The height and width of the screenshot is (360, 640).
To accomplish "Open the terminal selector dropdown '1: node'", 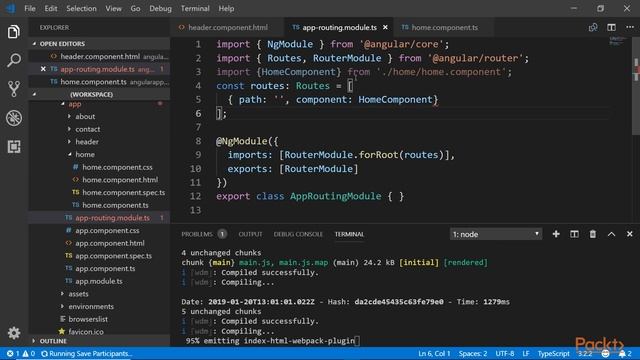I will [x=496, y=234].
